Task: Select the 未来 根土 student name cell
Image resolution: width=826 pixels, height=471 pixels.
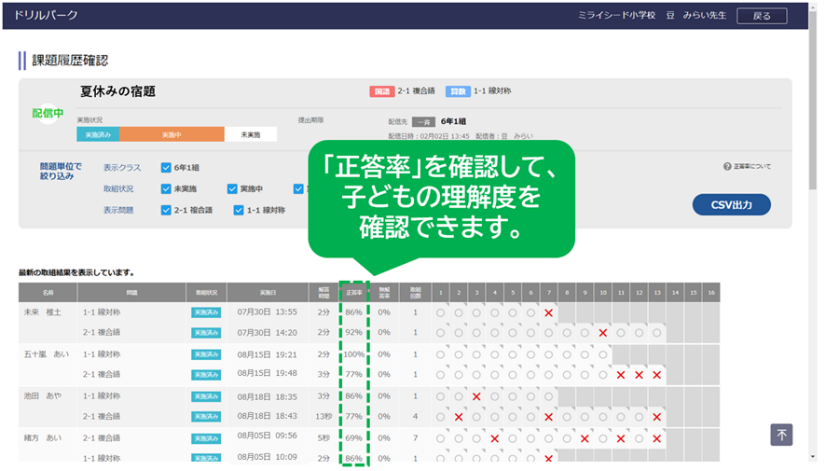Action: point(43,313)
